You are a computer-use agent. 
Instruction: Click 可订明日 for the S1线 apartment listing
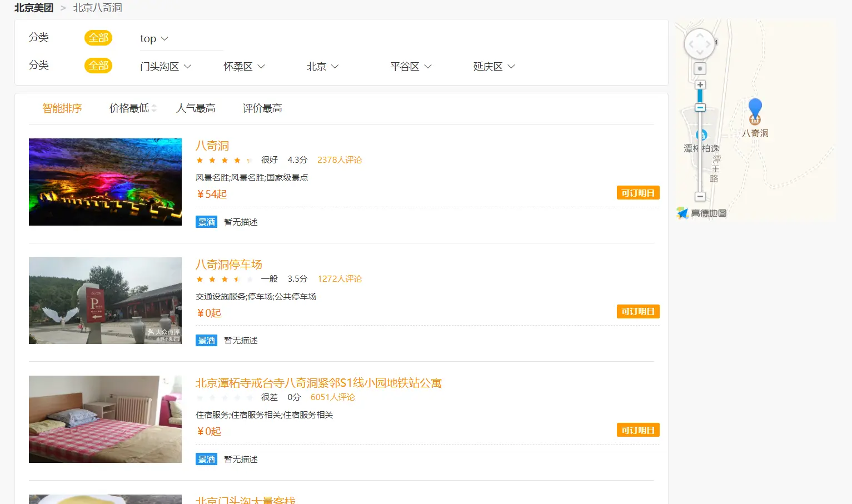pos(638,430)
